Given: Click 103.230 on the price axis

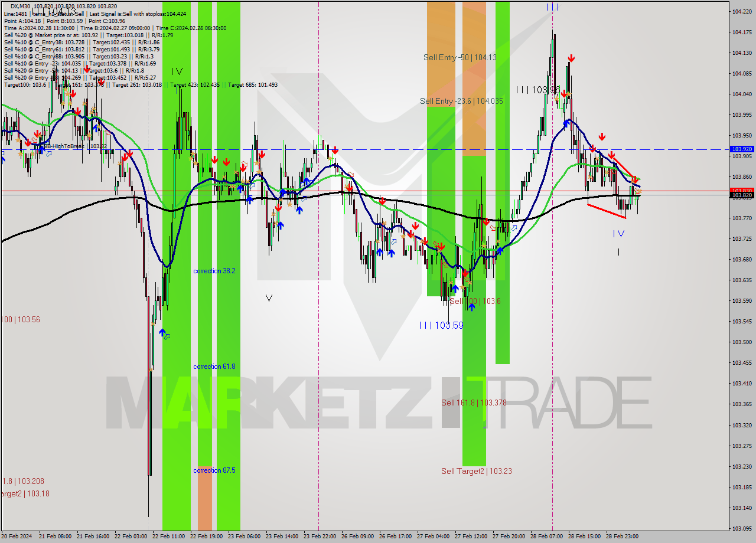Looking at the screenshot, I should 742,466.
